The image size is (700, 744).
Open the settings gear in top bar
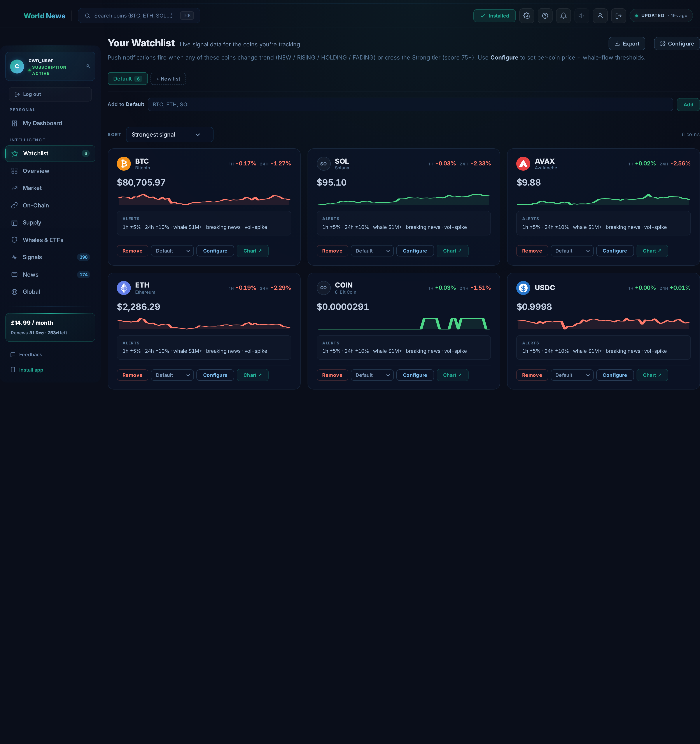[x=526, y=16]
